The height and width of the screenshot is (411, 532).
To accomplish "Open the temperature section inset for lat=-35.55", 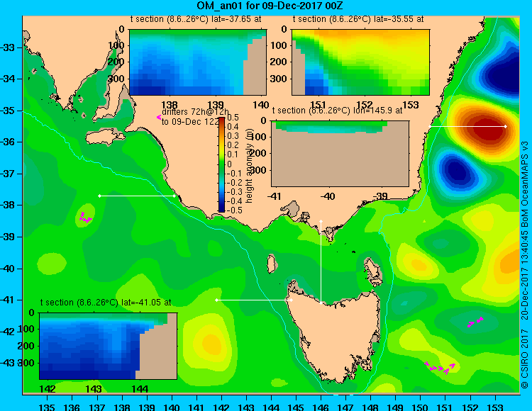I will pos(360,62).
